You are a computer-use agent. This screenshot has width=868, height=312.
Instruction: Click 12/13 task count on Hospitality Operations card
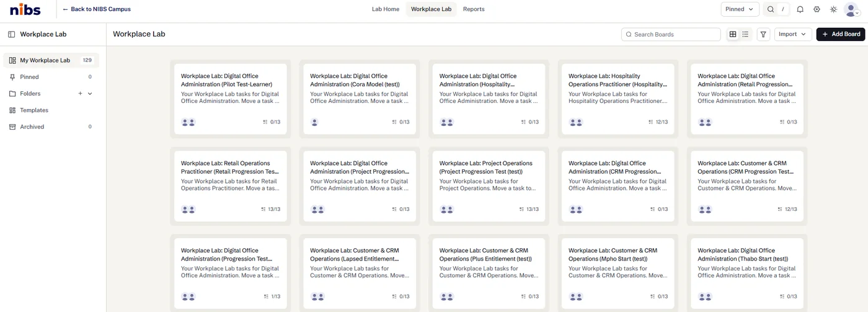658,122
